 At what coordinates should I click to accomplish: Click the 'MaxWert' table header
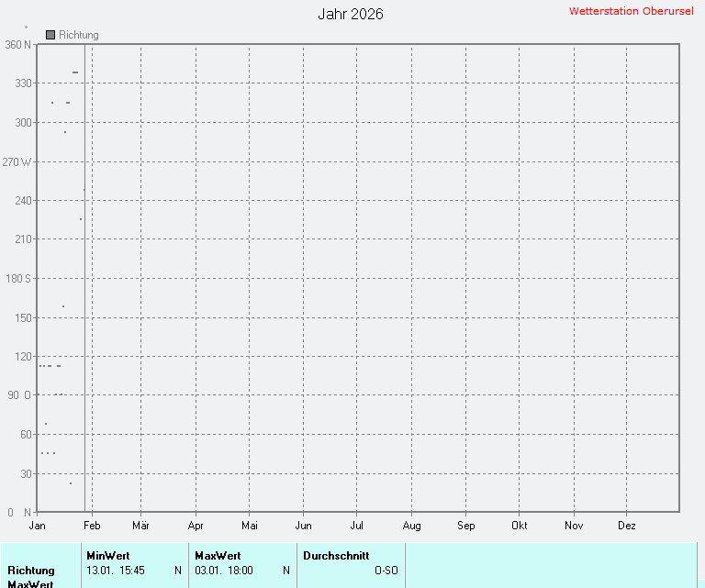(x=218, y=556)
